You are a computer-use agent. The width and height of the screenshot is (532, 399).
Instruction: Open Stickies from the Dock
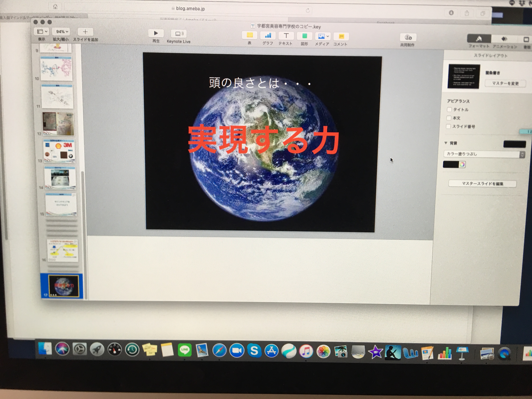[150, 350]
